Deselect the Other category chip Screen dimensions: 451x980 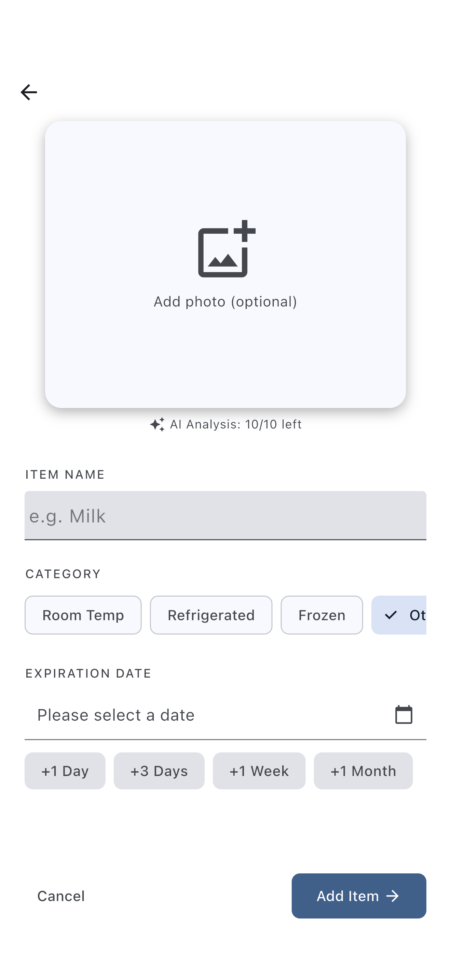[x=411, y=615]
